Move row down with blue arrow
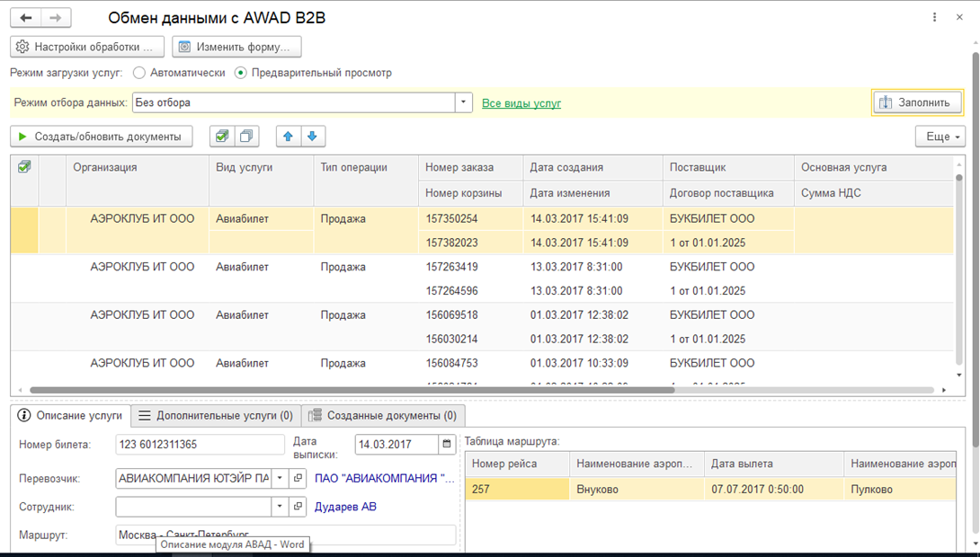The image size is (980, 557). (x=312, y=137)
